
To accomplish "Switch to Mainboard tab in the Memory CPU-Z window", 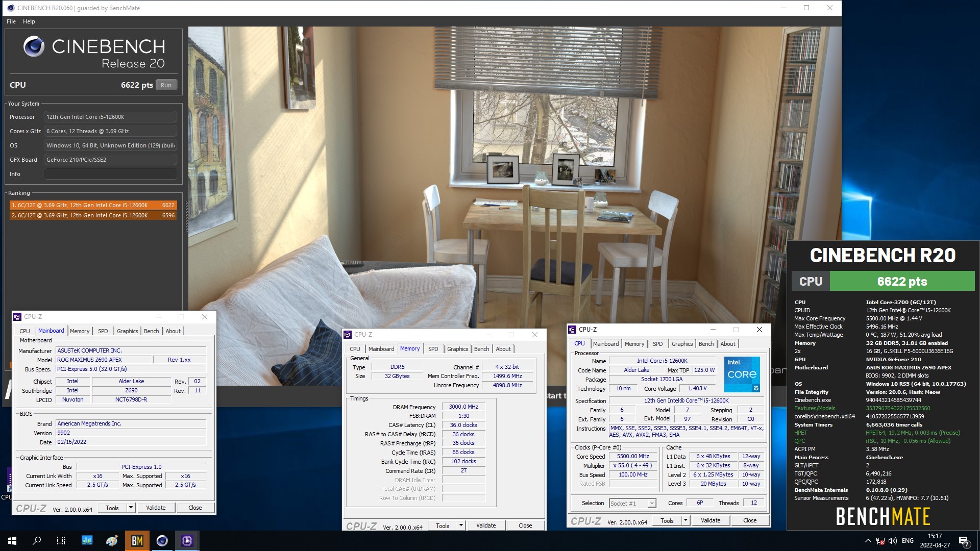I will tap(381, 349).
